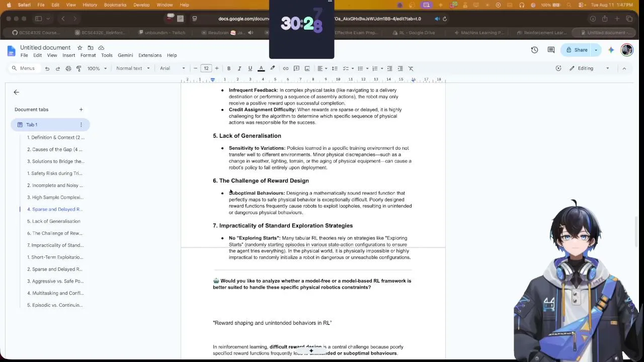Click the Clear formatting icon
Viewport: 644px width, 362px height.
pos(411,68)
